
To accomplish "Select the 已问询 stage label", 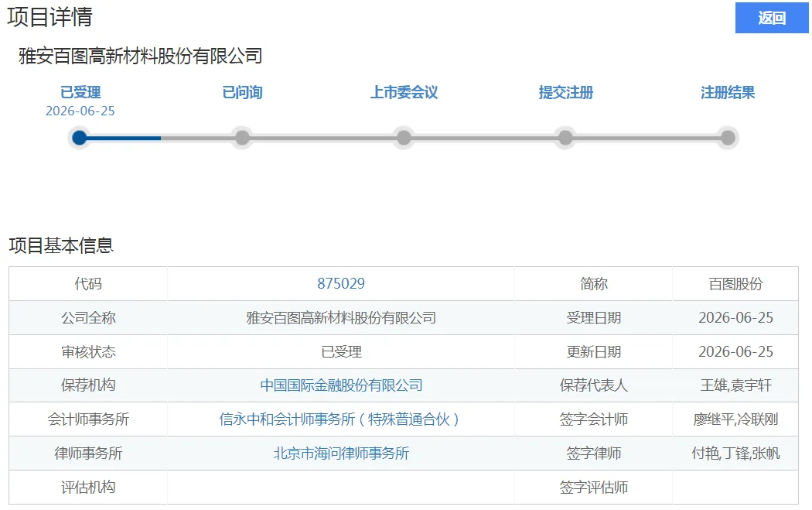I will coord(242,92).
